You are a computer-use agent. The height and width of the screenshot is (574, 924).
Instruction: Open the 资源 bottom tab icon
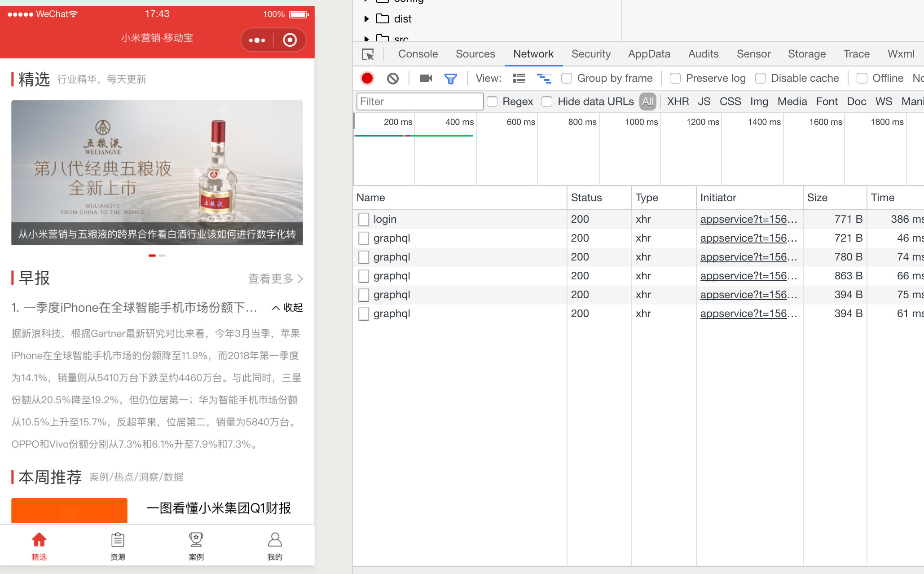pyautogui.click(x=118, y=539)
